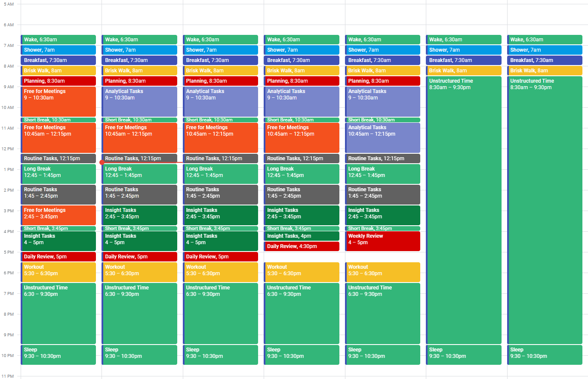Viewport: 588px width, 379px height.
Task: Select Analytical Tasks 10:45am – 12:15pm event
Action: coord(383,138)
